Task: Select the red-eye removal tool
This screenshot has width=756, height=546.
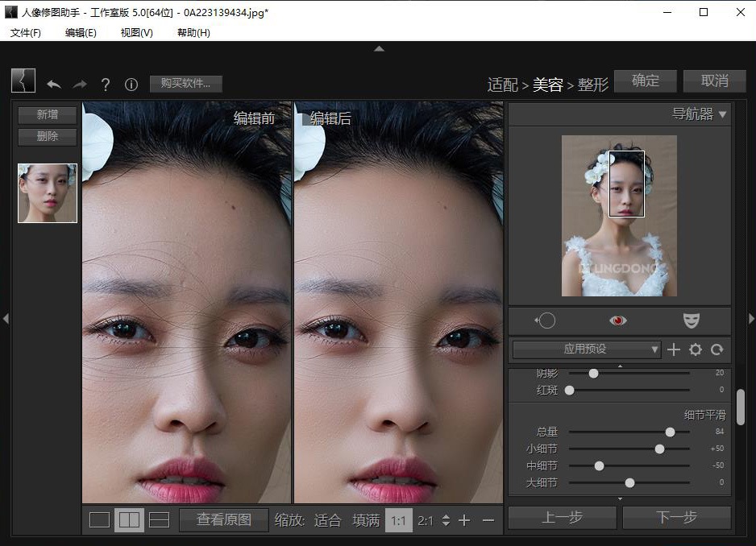Action: point(618,321)
